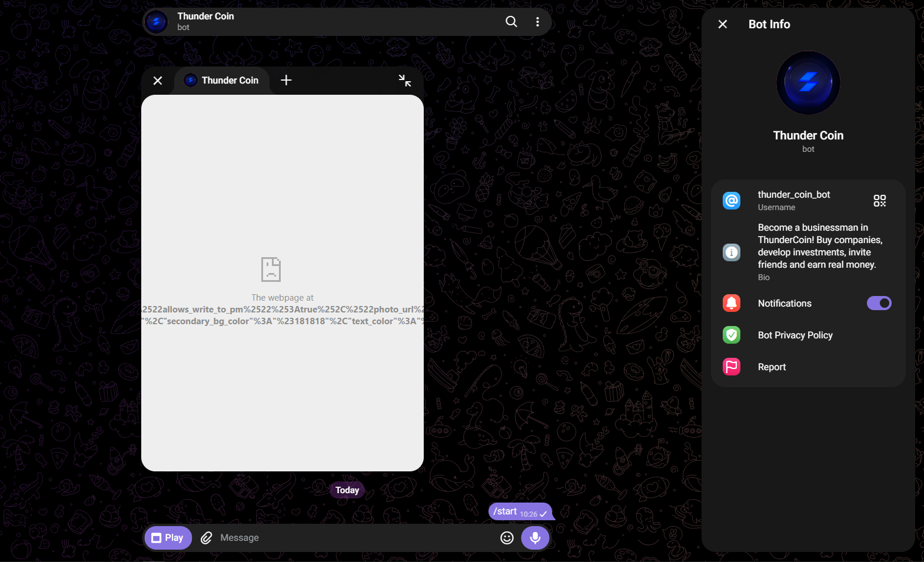View the large Thunder Coin profile picture
The image size is (924, 562).
[x=808, y=83]
